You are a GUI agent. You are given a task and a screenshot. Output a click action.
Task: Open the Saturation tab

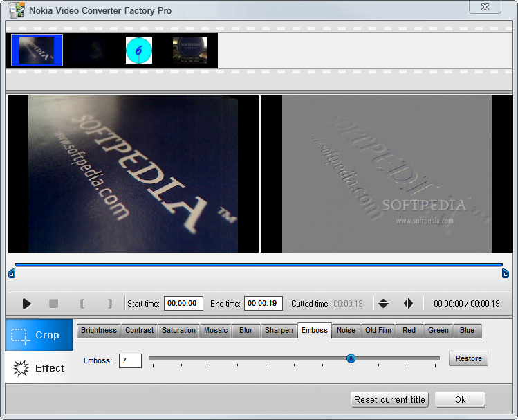tap(178, 331)
